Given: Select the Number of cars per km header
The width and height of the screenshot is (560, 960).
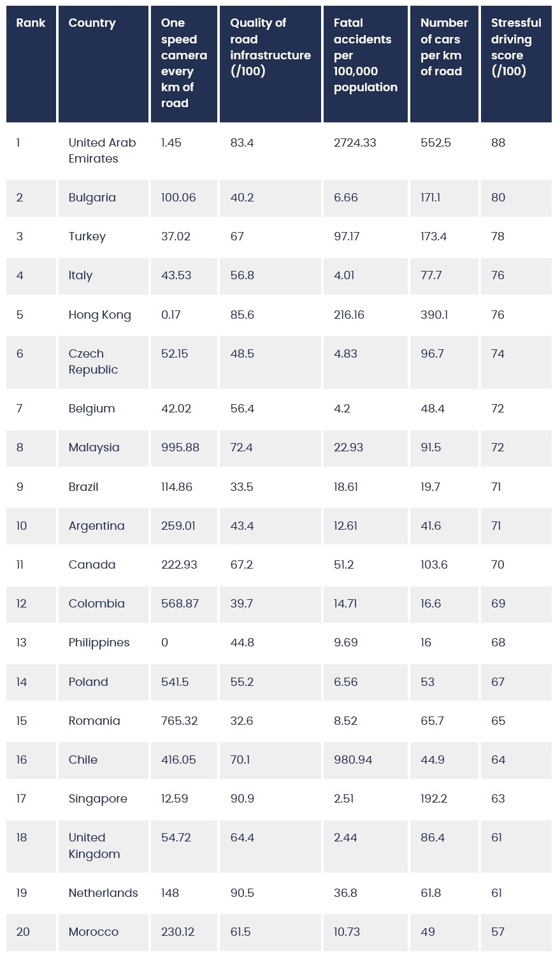Looking at the screenshot, I should [x=444, y=64].
